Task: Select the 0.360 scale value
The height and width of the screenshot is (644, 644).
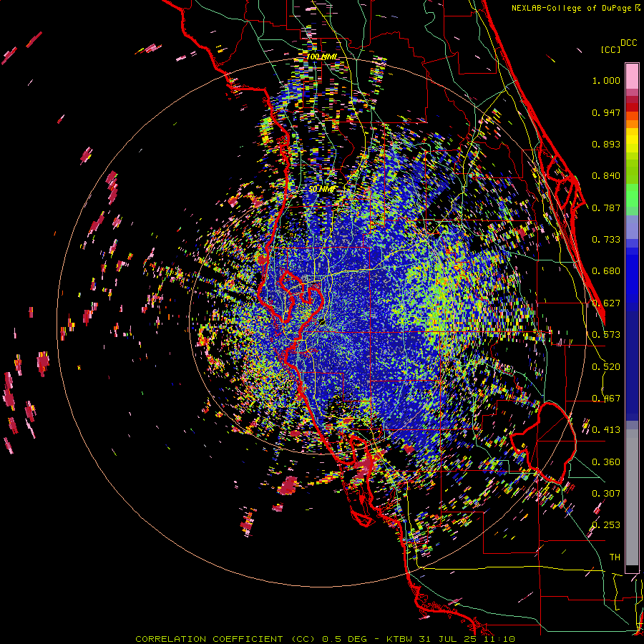Action: [606, 462]
